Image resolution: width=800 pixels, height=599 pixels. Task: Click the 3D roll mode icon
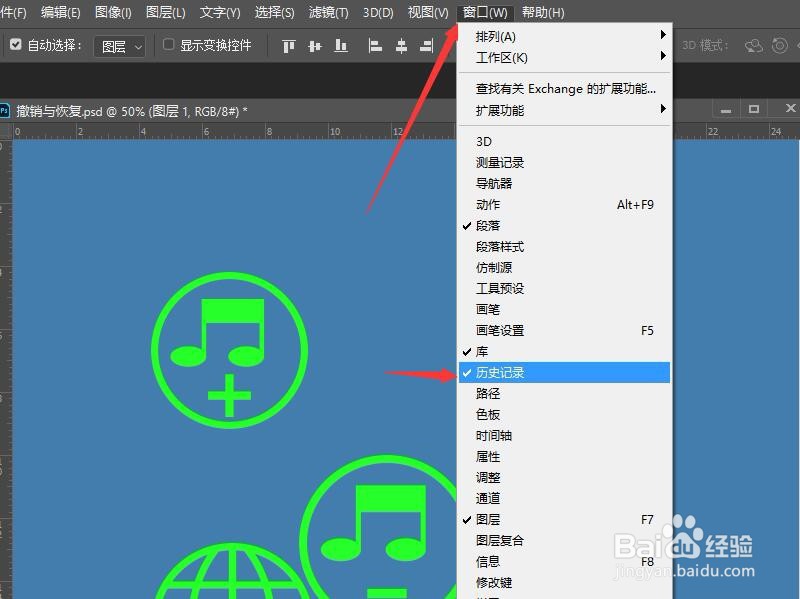tap(779, 46)
